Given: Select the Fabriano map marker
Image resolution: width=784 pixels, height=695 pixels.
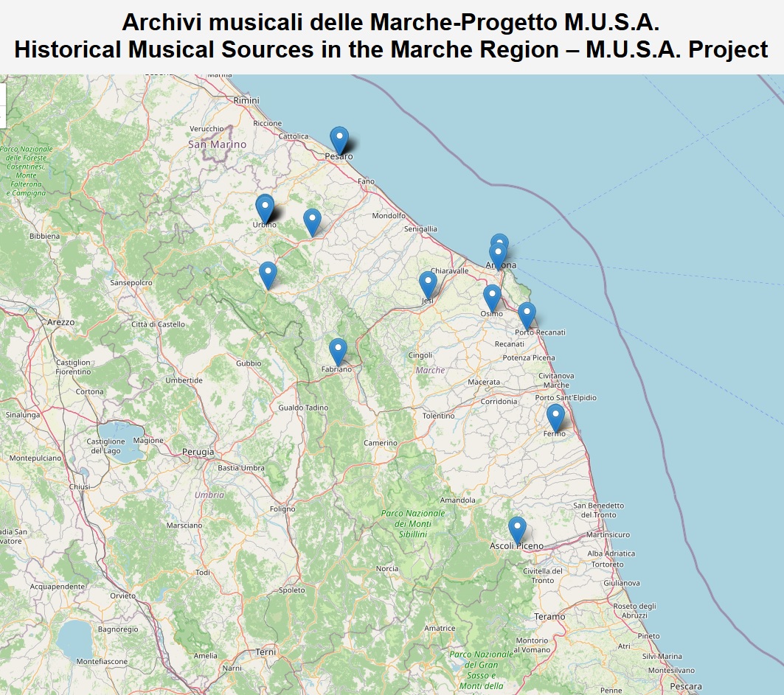Looking at the screenshot, I should point(338,352).
